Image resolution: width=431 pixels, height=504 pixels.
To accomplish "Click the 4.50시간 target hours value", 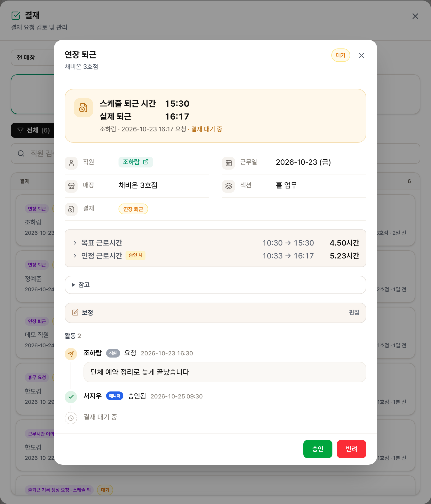I will tap(345, 243).
